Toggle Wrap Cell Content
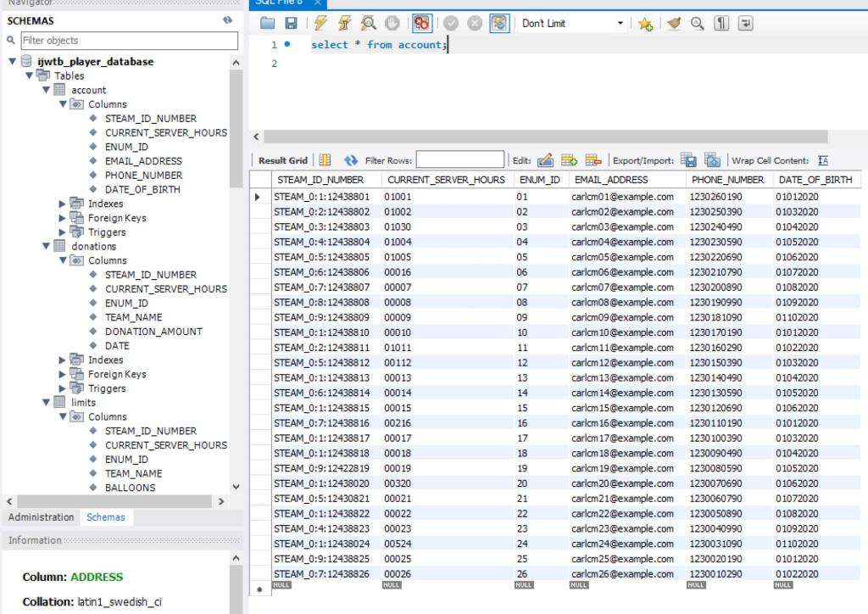 [x=821, y=159]
